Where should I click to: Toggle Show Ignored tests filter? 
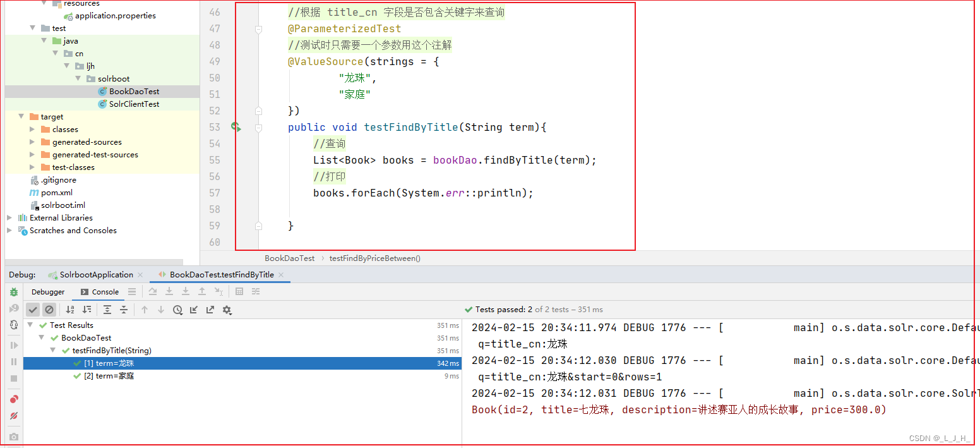click(49, 310)
